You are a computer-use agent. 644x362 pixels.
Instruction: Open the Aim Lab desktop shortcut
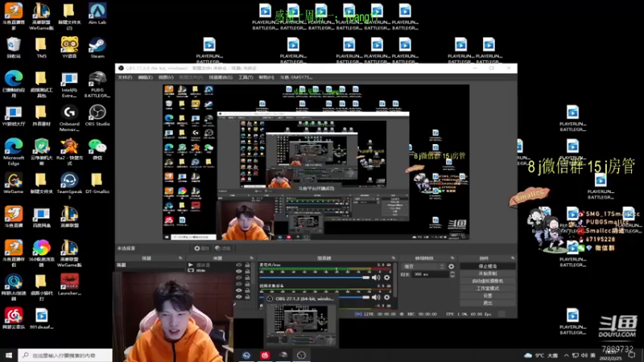click(x=97, y=14)
